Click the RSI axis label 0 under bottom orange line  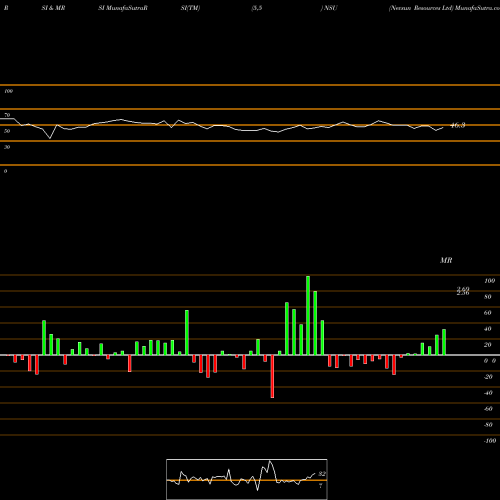click(5, 171)
